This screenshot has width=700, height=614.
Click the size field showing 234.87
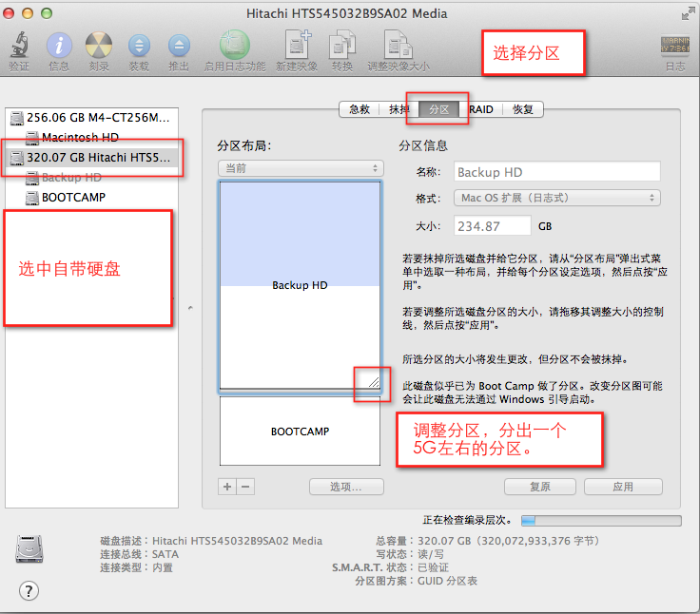point(493,226)
